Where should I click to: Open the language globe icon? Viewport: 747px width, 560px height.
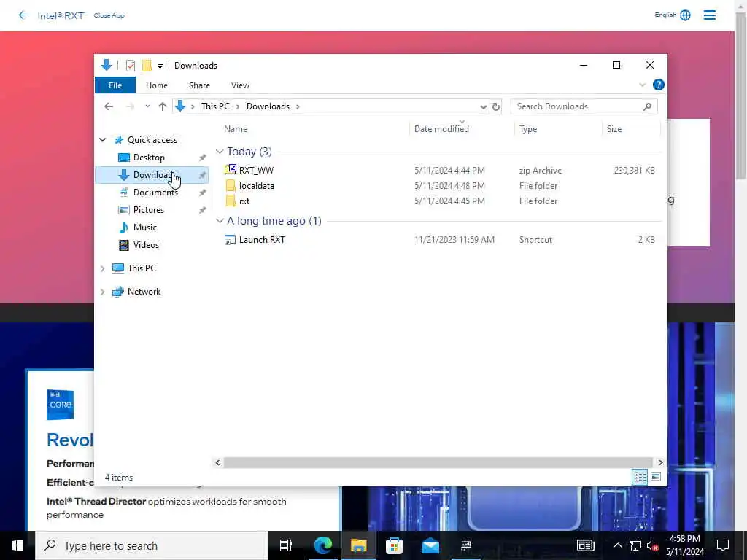(x=685, y=15)
